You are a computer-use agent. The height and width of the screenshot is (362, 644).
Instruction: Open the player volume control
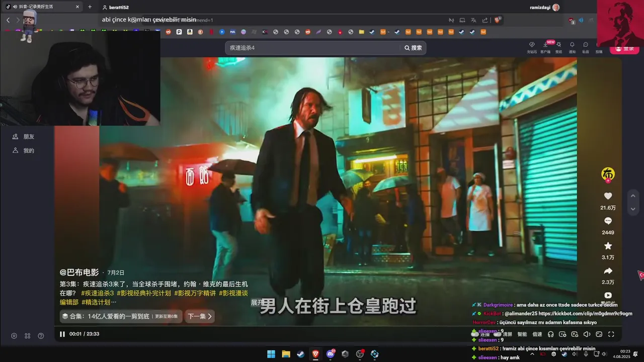(587, 334)
